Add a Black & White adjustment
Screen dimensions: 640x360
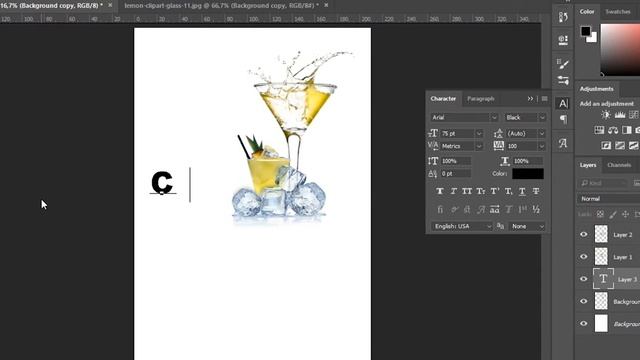click(x=627, y=130)
